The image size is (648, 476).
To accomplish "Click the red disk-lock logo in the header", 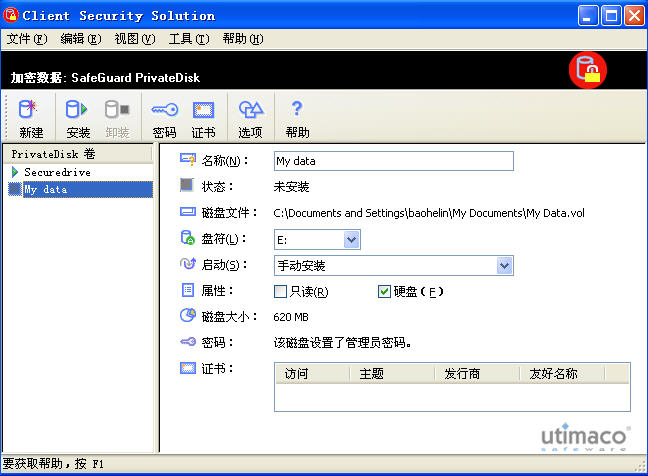I will click(x=588, y=70).
